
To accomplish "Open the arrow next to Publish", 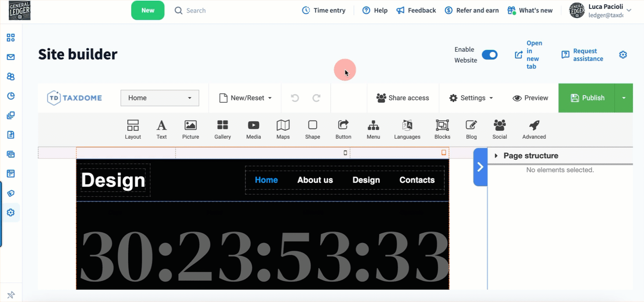I will (624, 98).
